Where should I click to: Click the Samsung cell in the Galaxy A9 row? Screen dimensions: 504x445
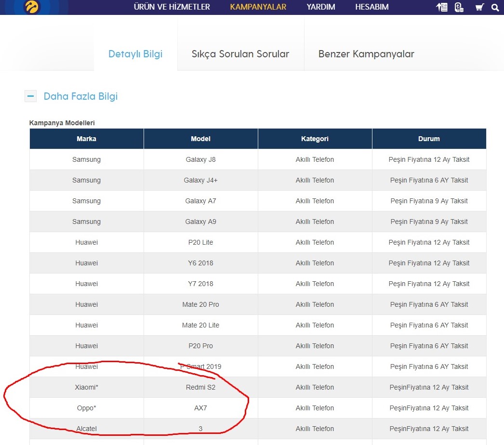click(86, 222)
